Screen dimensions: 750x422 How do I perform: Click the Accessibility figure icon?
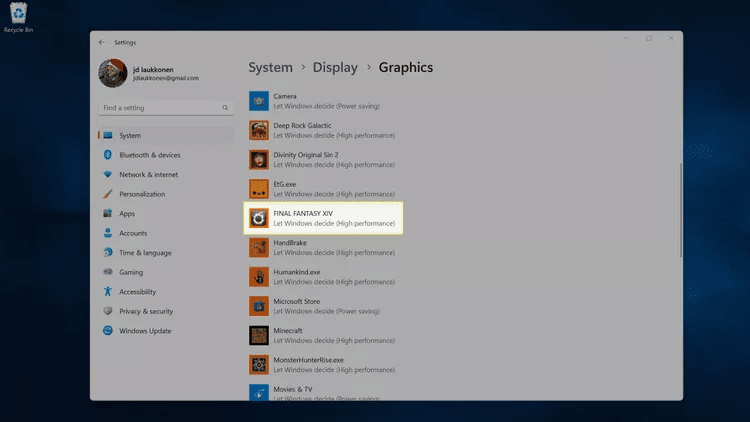(x=108, y=291)
